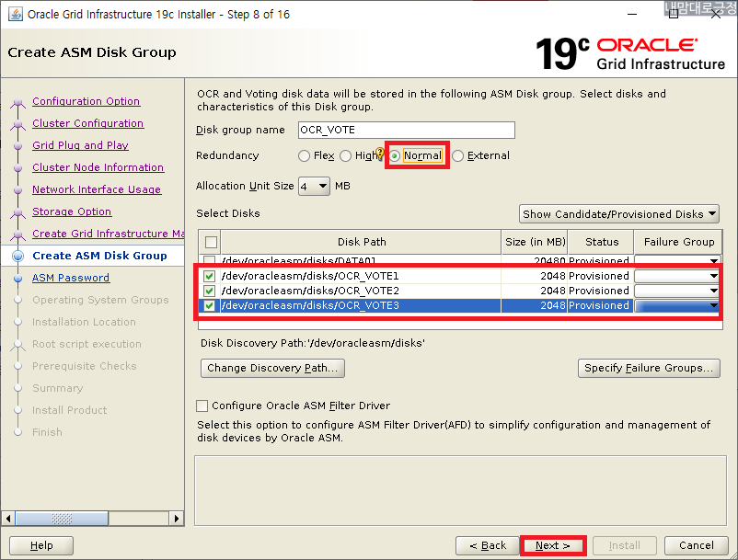Click the 20480 size cell for DATA01
The image size is (738, 560).
[535, 260]
